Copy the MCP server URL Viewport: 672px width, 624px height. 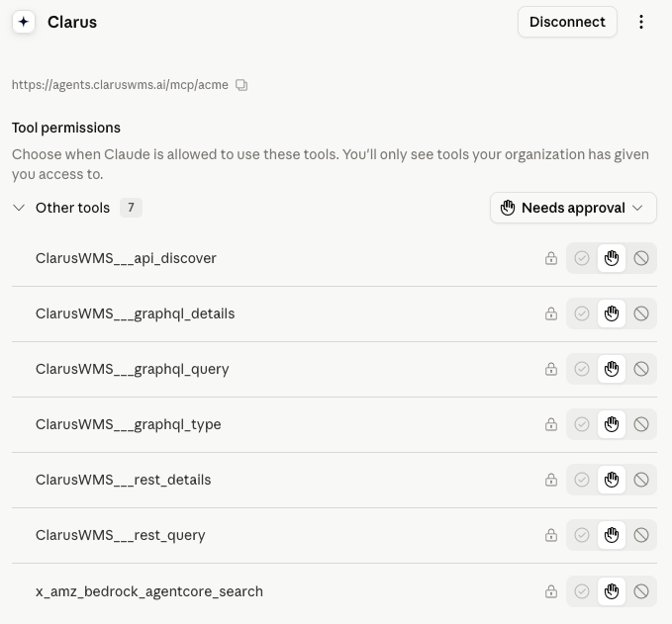tap(241, 85)
